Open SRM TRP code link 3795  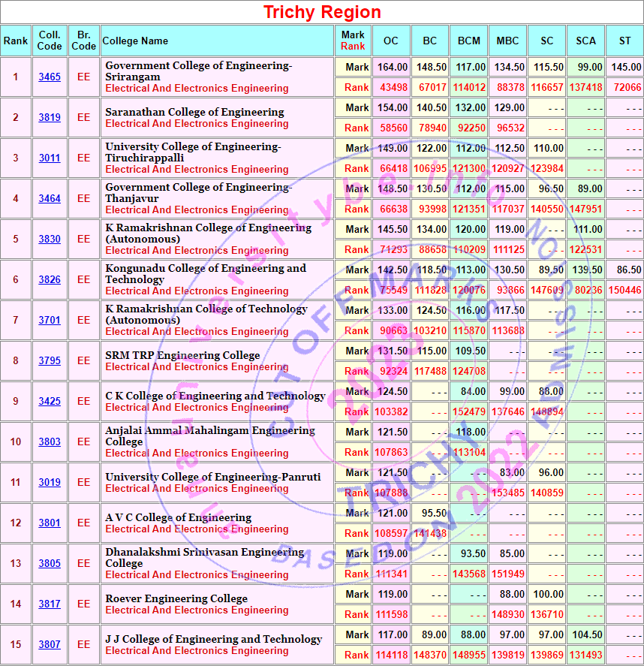click(50, 361)
